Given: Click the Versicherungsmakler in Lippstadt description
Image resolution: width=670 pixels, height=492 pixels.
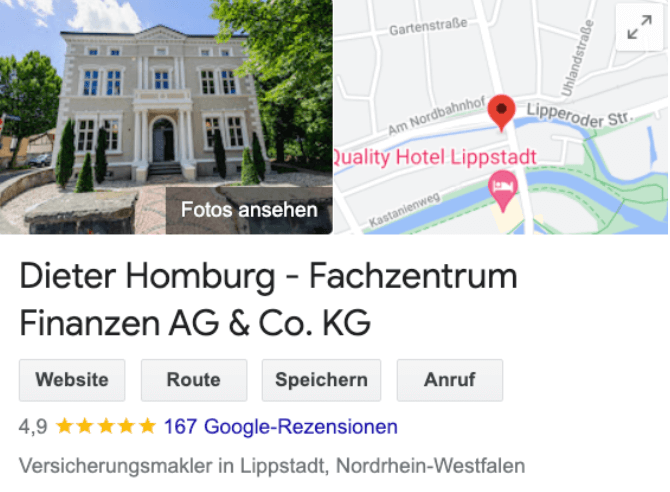Looking at the screenshot, I should (x=272, y=466).
